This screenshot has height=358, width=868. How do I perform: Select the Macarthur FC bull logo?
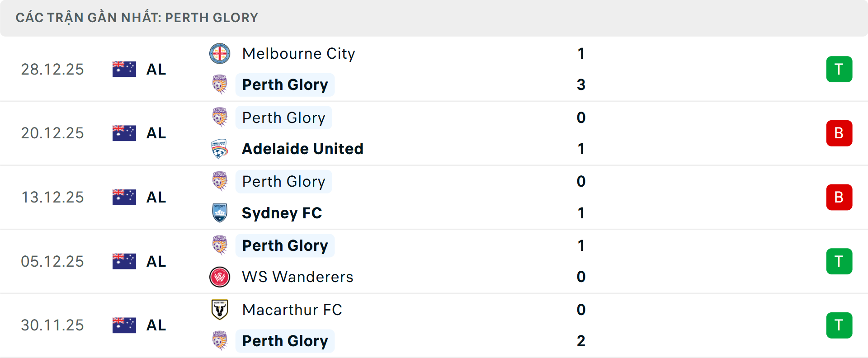coord(220,310)
